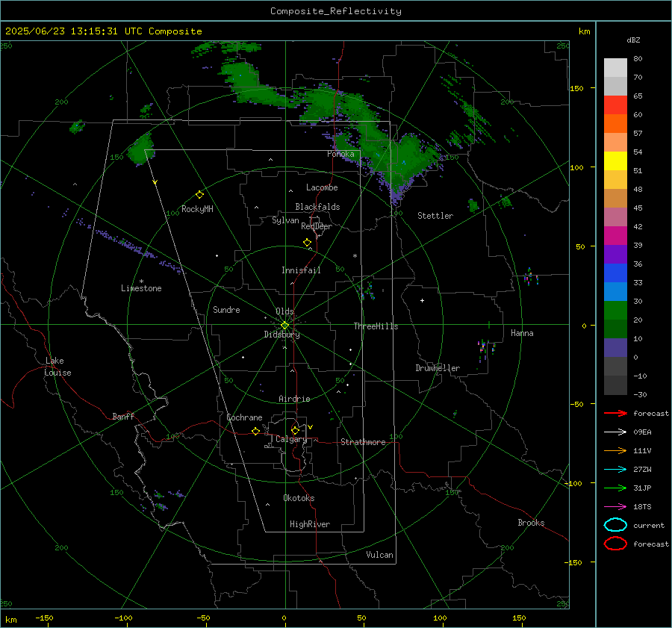Click the Lake Louise label
Screen dimensions: 672x628
click(x=57, y=367)
